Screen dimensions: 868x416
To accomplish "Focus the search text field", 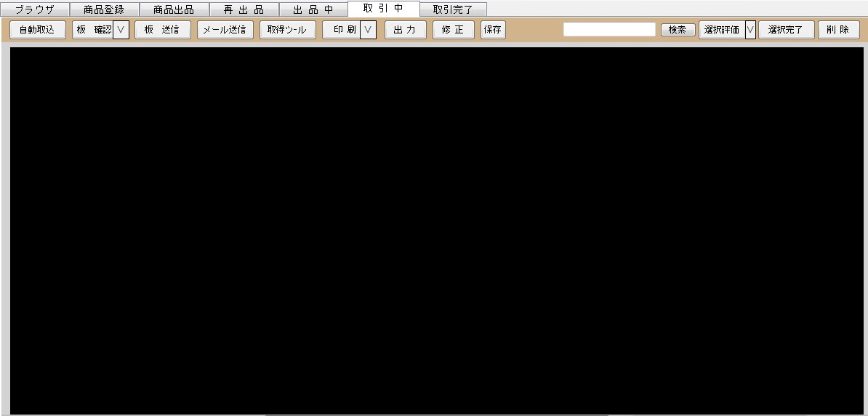I will pyautogui.click(x=609, y=30).
